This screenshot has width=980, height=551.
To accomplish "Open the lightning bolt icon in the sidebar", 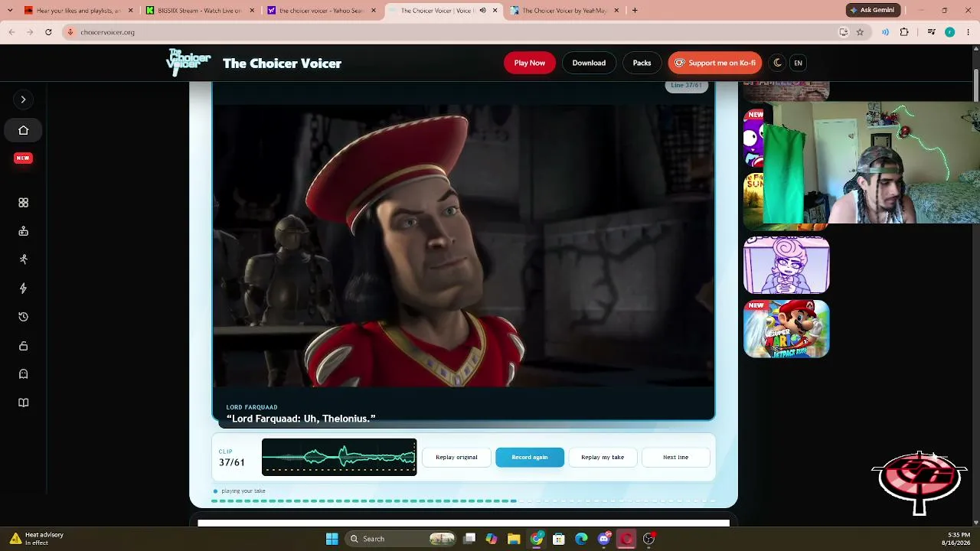I will (23, 289).
